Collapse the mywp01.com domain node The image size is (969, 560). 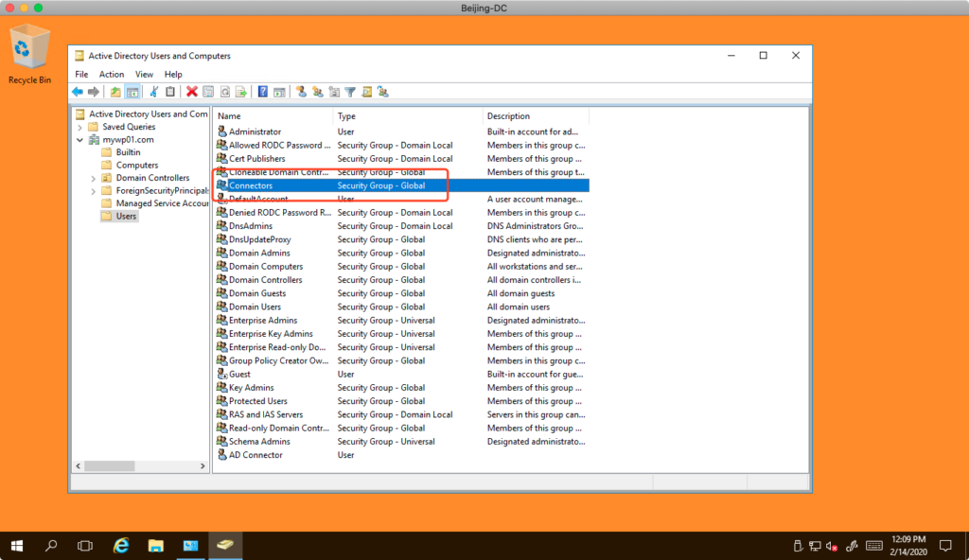tap(80, 140)
